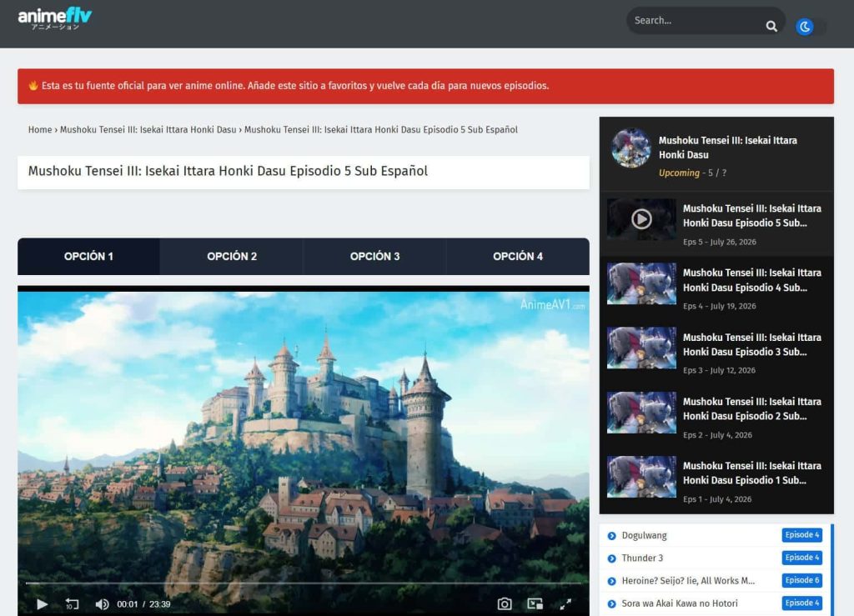Mute the video volume speaker icon
The height and width of the screenshot is (616, 854).
tap(102, 604)
